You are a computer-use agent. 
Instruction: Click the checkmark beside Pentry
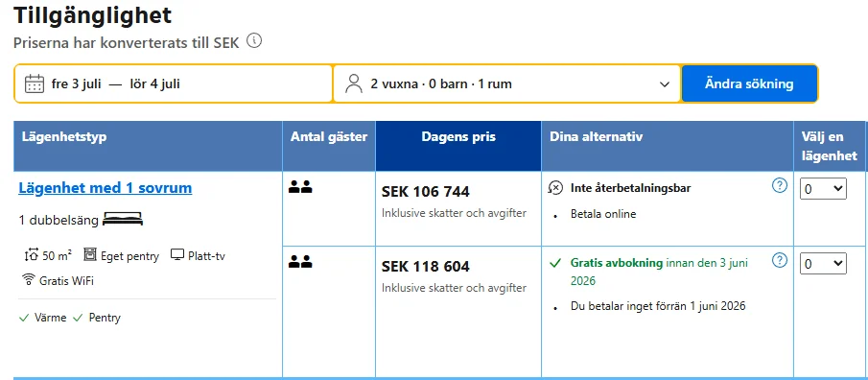(x=78, y=318)
